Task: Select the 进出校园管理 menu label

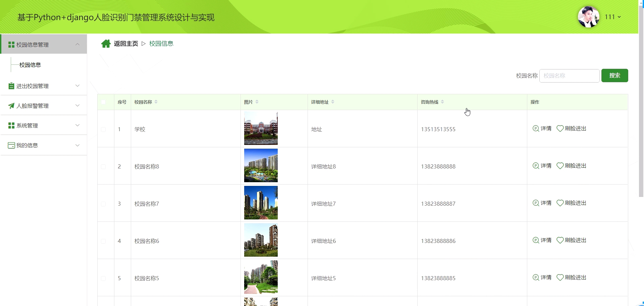Action: pos(33,86)
